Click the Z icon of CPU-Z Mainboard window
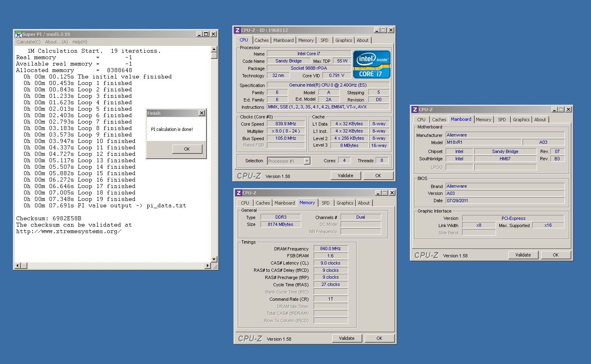This screenshot has width=591, height=364. coord(415,110)
